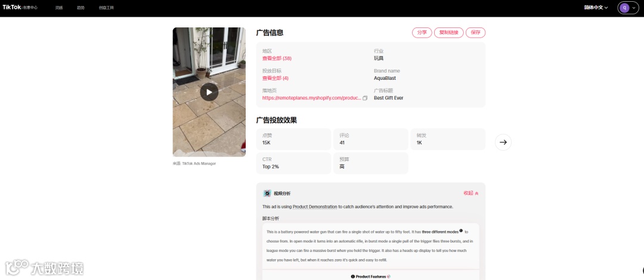Open the 灵感 navigation menu
The image size is (644, 280).
pyautogui.click(x=59, y=8)
